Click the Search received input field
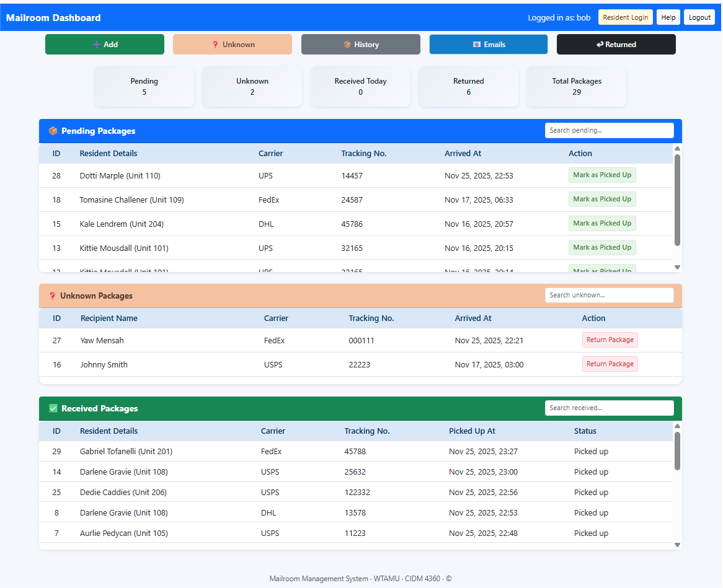723x588 pixels. click(609, 408)
